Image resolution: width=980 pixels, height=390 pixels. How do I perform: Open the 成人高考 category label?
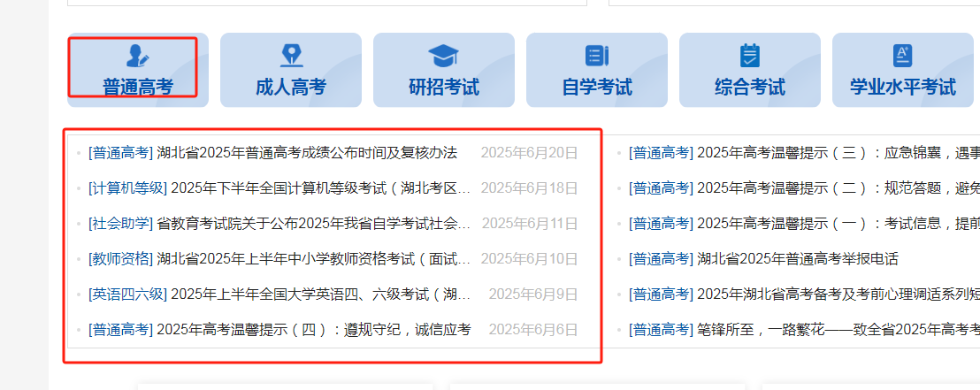[291, 87]
